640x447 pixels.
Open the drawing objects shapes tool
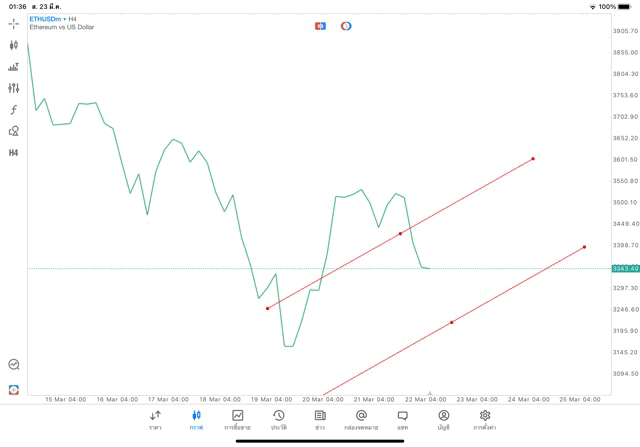pyautogui.click(x=14, y=131)
